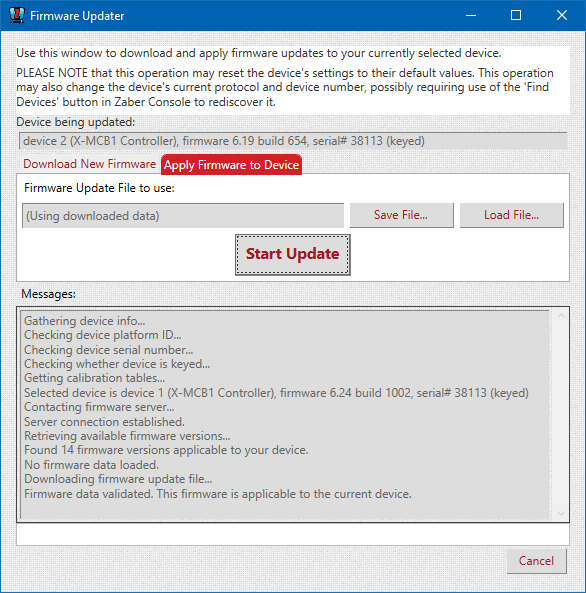Cancel the firmware update dialog
The width and height of the screenshot is (586, 593).
click(x=536, y=561)
